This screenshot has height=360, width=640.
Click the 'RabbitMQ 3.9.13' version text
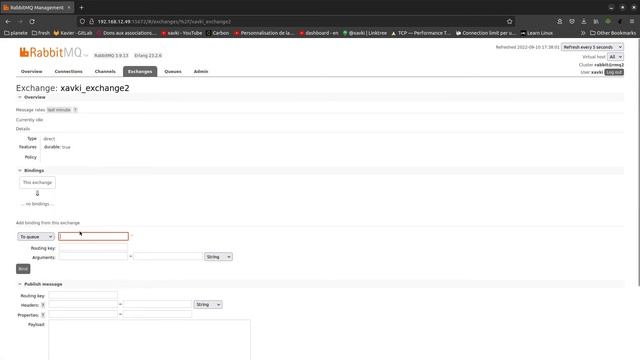(111, 56)
